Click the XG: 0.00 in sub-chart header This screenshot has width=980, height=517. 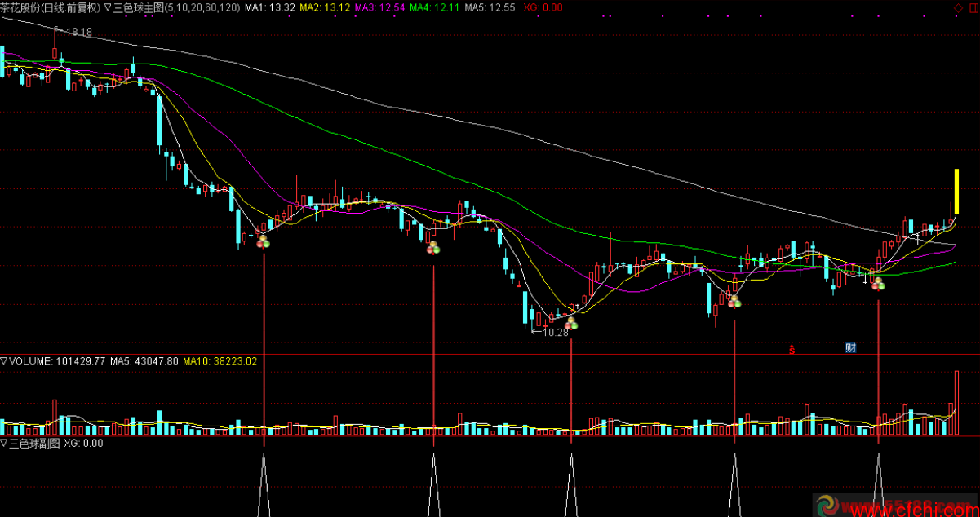point(83,444)
